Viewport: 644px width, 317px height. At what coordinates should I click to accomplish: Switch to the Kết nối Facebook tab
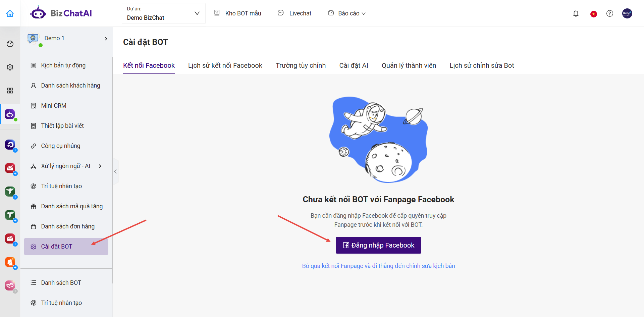coord(149,65)
